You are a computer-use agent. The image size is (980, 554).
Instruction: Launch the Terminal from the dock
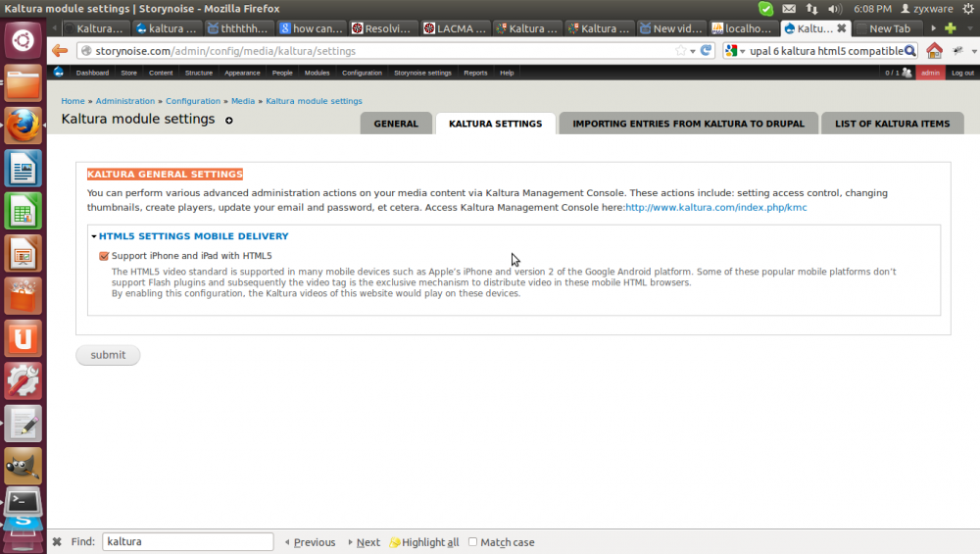tap(23, 501)
